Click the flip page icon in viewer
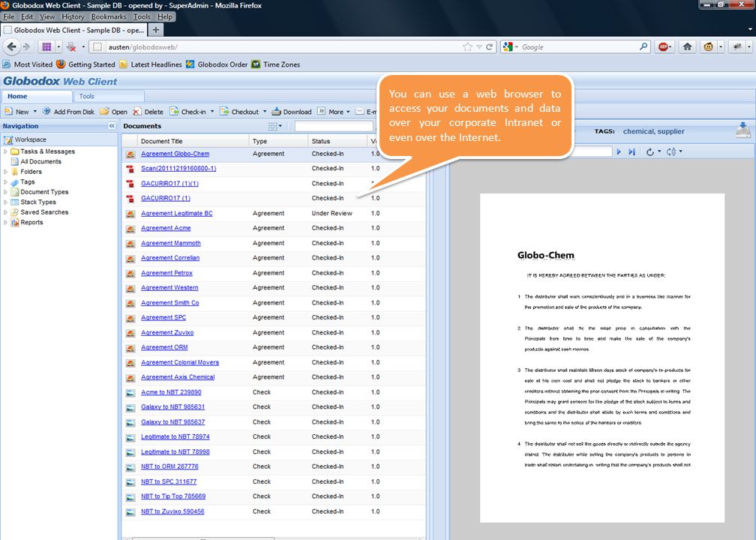The width and height of the screenshot is (756, 540). tap(671, 151)
